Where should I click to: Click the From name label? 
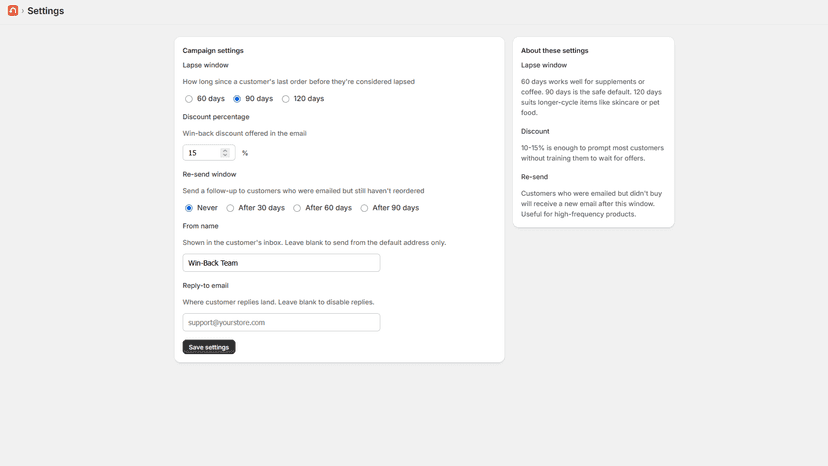pyautogui.click(x=200, y=226)
